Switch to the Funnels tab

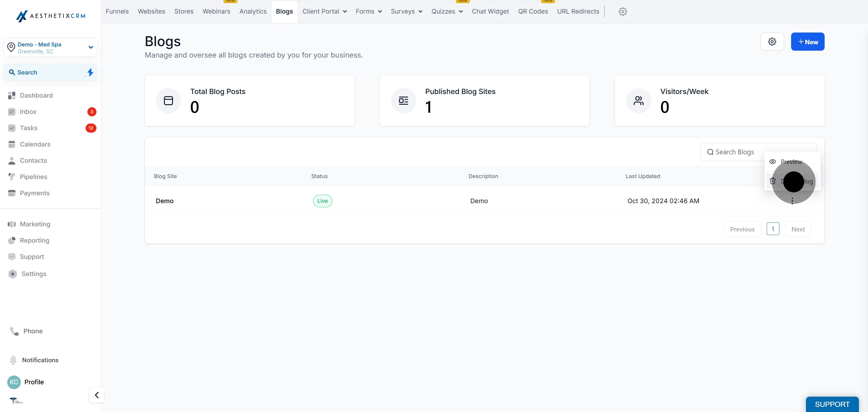117,11
